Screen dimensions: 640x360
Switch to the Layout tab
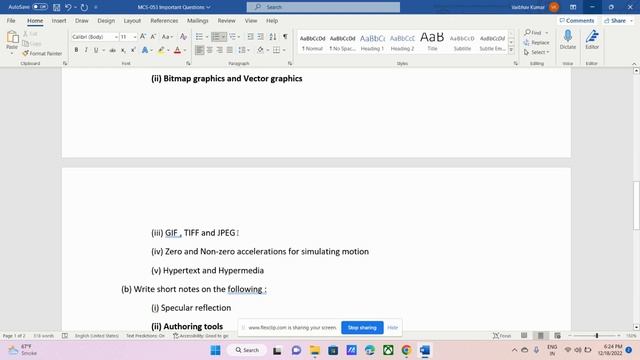pos(132,20)
